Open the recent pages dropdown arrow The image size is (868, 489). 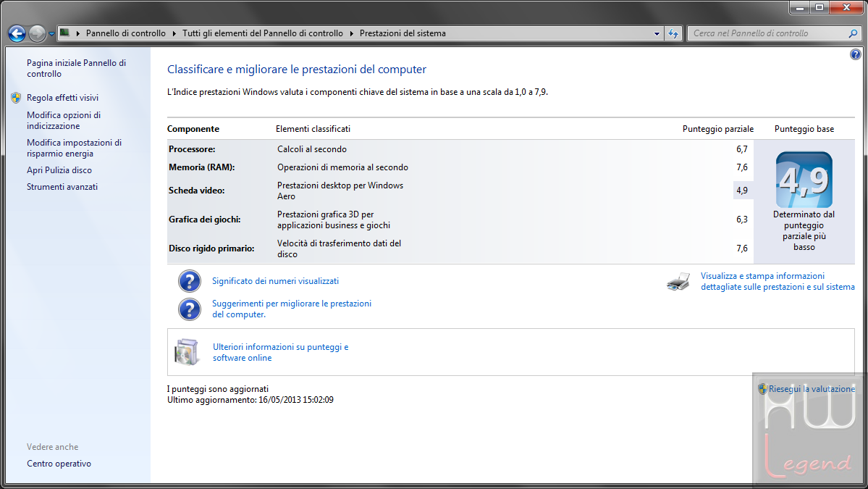pos(51,34)
